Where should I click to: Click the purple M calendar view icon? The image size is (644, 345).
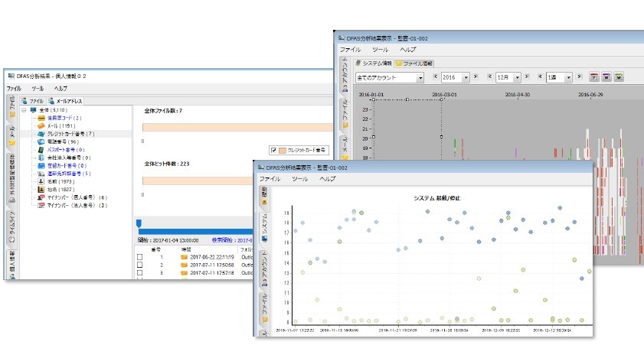coord(605,77)
